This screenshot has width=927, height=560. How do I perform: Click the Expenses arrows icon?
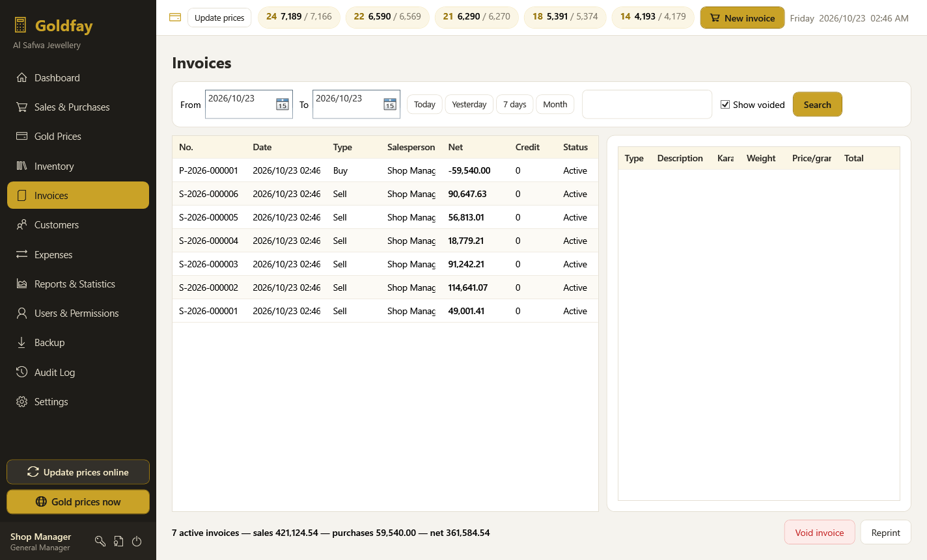coord(22,254)
